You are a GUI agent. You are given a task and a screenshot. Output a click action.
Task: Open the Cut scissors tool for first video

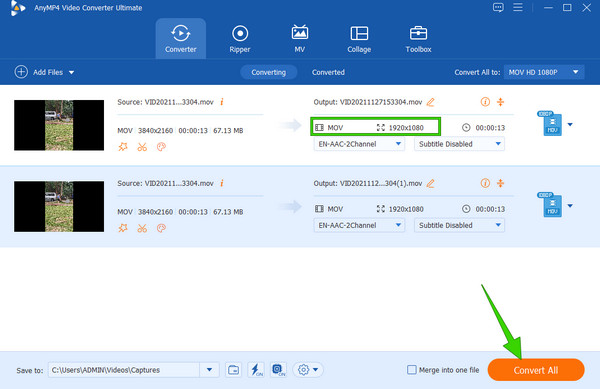[x=142, y=147]
